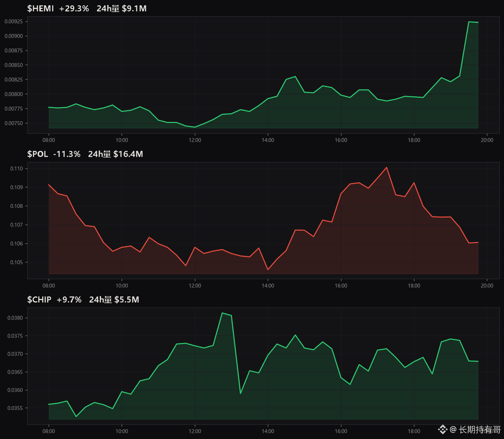Click the $16.4M 24h volume value
504x439 pixels.
click(128, 154)
